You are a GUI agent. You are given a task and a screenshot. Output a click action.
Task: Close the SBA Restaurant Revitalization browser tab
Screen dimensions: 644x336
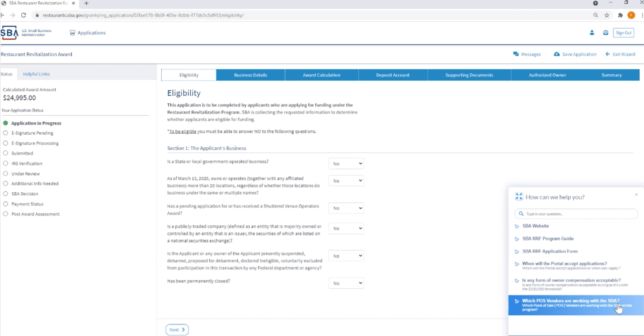click(73, 3)
